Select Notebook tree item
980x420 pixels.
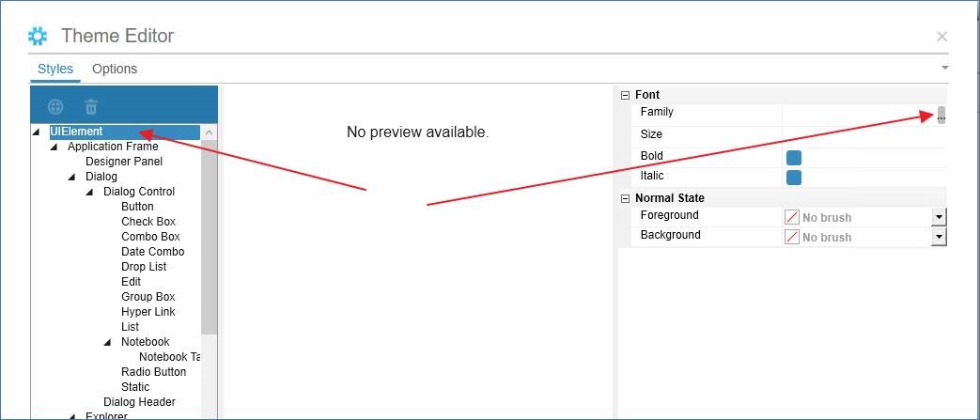(x=145, y=341)
